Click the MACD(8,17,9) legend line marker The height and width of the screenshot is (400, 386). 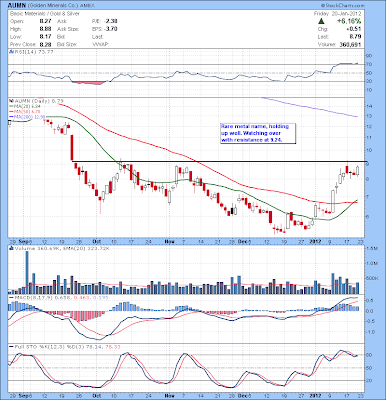point(11,297)
